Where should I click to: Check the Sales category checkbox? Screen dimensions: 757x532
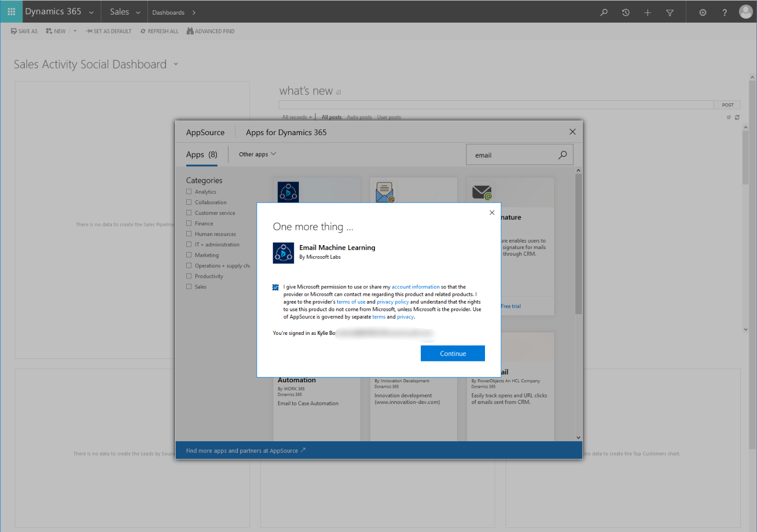189,286
